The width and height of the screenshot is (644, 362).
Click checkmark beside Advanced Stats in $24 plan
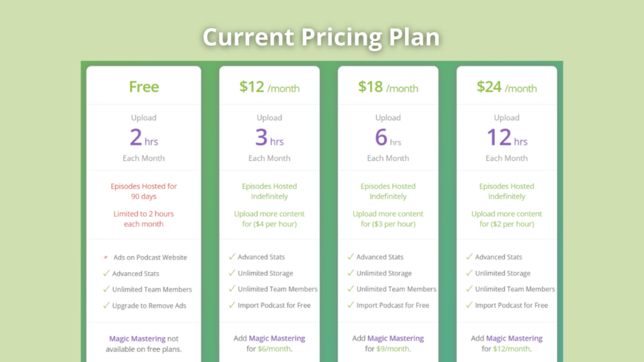pyautogui.click(x=469, y=257)
